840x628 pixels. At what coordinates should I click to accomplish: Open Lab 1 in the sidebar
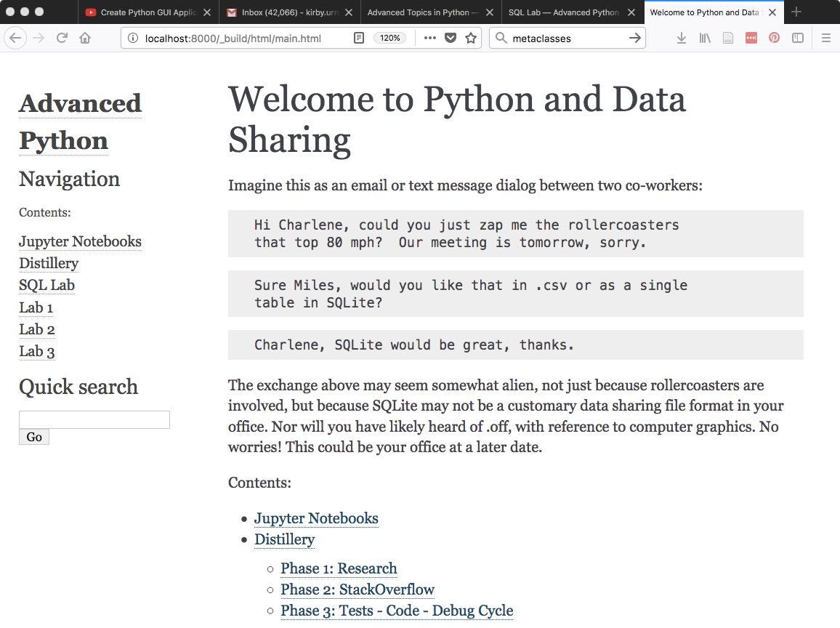(36, 307)
